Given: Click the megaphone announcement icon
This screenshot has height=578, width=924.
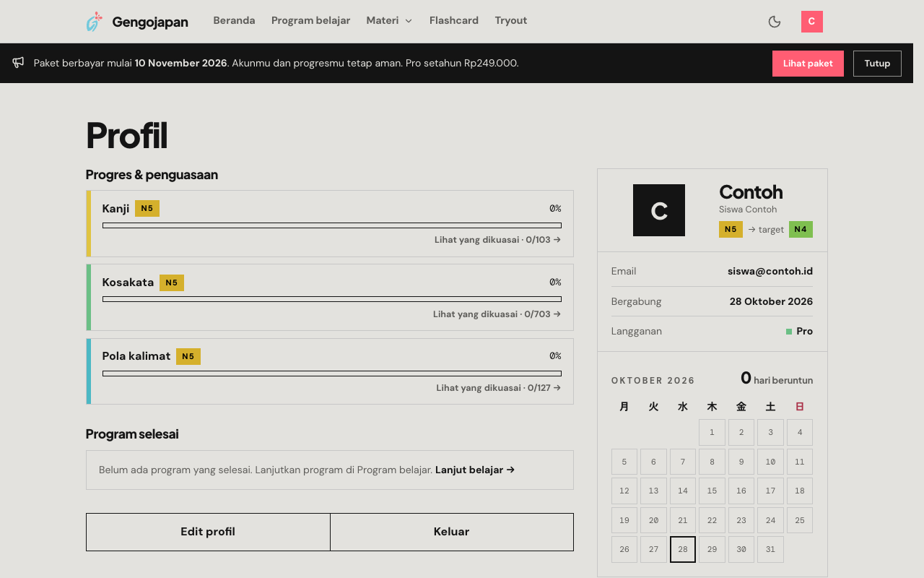Looking at the screenshot, I should tap(18, 63).
